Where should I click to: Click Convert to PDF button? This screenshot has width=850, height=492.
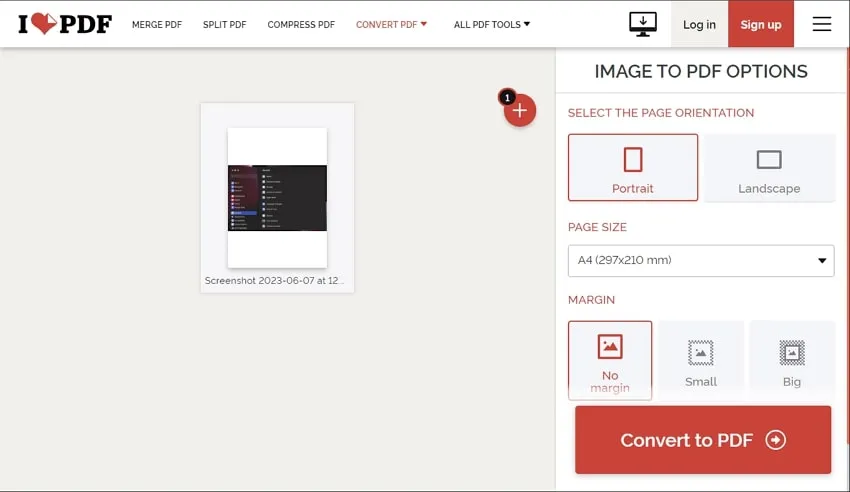coord(703,440)
